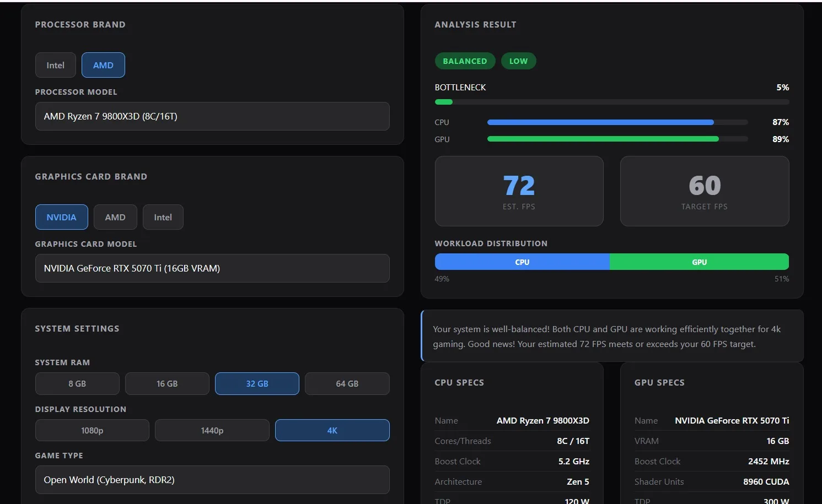Select 4K display resolution
The image size is (822, 504).
pyautogui.click(x=332, y=430)
